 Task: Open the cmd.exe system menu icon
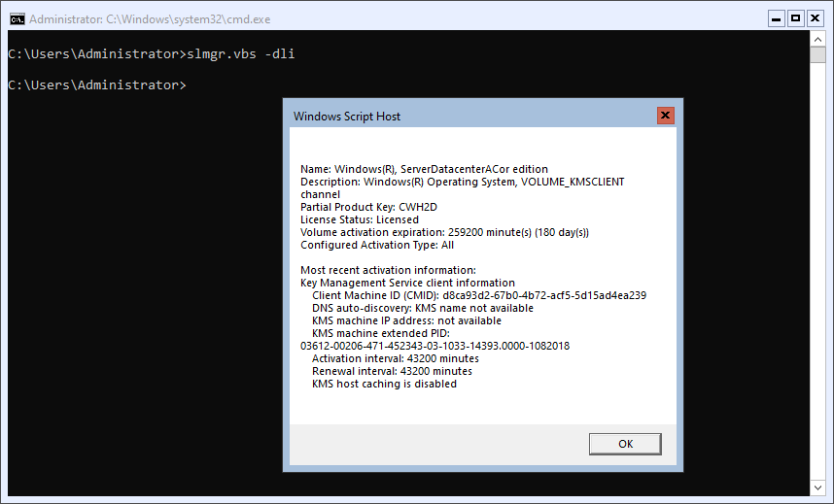(17, 19)
